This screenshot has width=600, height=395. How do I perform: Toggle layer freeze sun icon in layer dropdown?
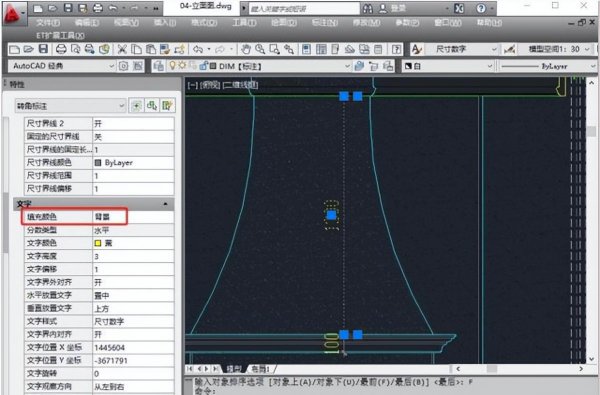pyautogui.click(x=182, y=66)
